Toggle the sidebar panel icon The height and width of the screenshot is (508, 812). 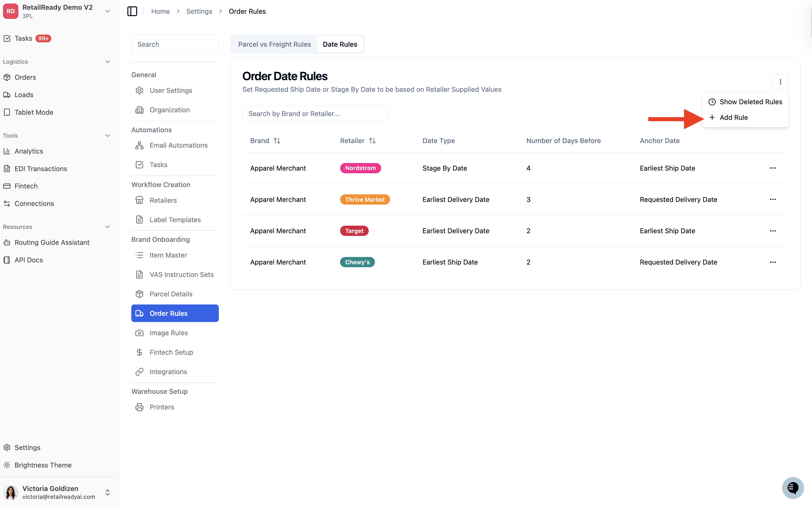tap(132, 11)
